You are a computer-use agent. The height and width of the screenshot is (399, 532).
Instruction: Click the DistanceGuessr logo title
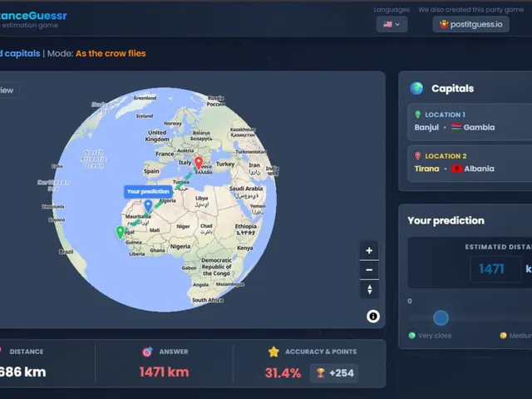(x=33, y=16)
